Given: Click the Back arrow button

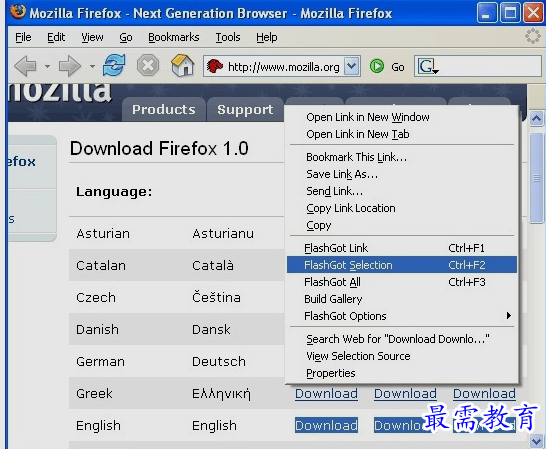Looking at the screenshot, I should pyautogui.click(x=26, y=65).
